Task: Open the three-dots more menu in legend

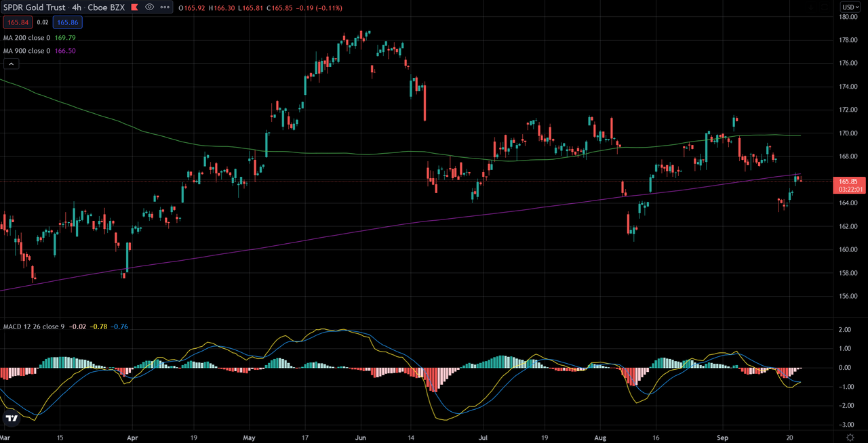Action: 165,7
